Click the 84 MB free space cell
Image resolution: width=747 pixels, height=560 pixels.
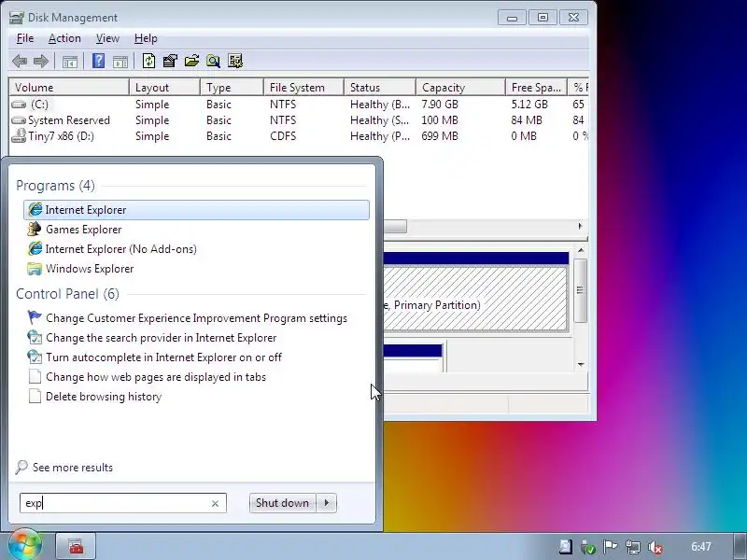(527, 120)
